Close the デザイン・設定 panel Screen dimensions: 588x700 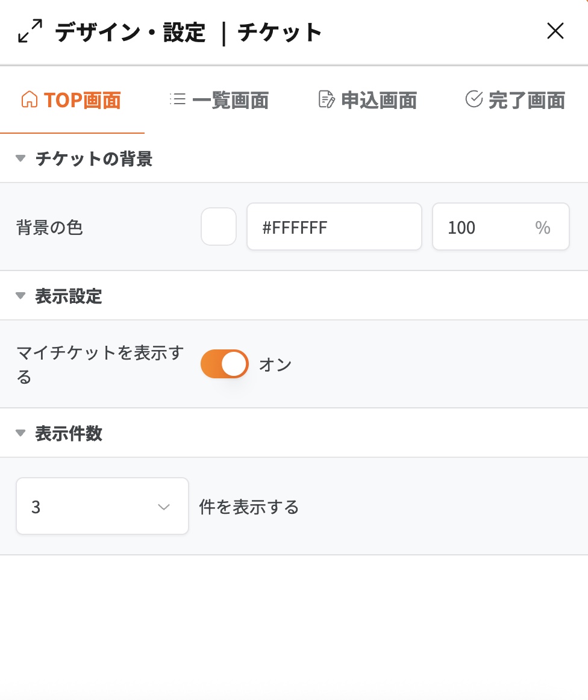555,31
